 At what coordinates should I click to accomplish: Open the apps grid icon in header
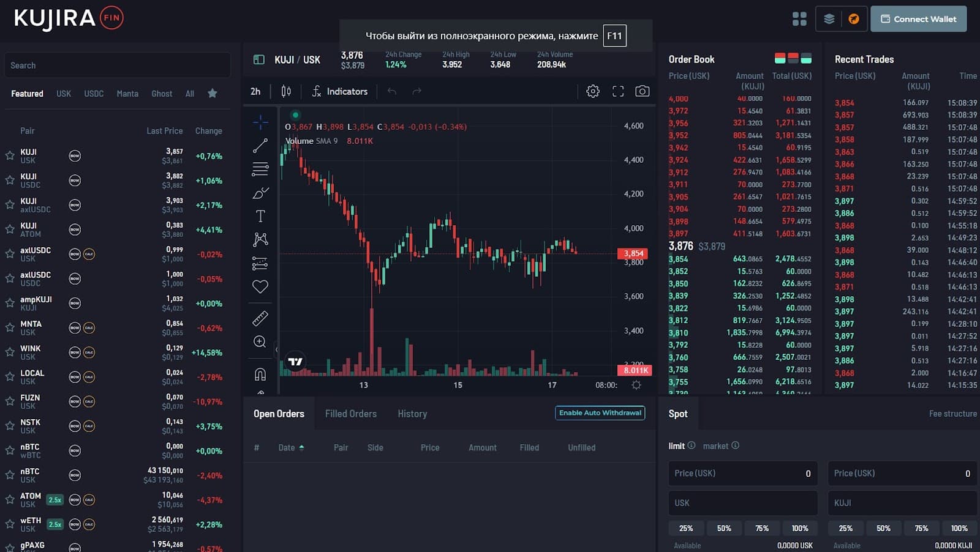(799, 19)
